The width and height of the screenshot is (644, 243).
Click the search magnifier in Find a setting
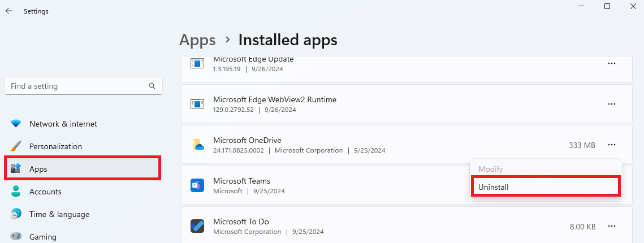tap(152, 86)
